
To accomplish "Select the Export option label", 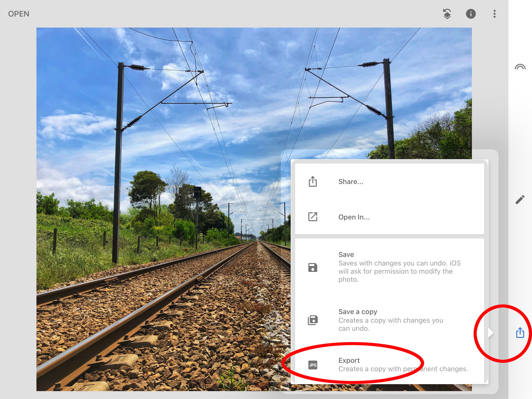I will click(349, 361).
